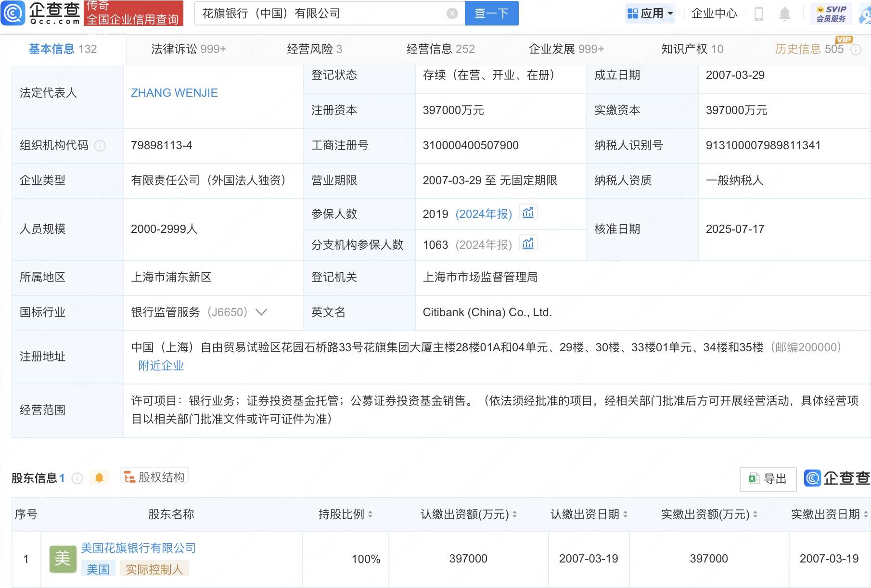Select region value 上海市浦东新区
The image size is (871, 588).
(x=171, y=277)
